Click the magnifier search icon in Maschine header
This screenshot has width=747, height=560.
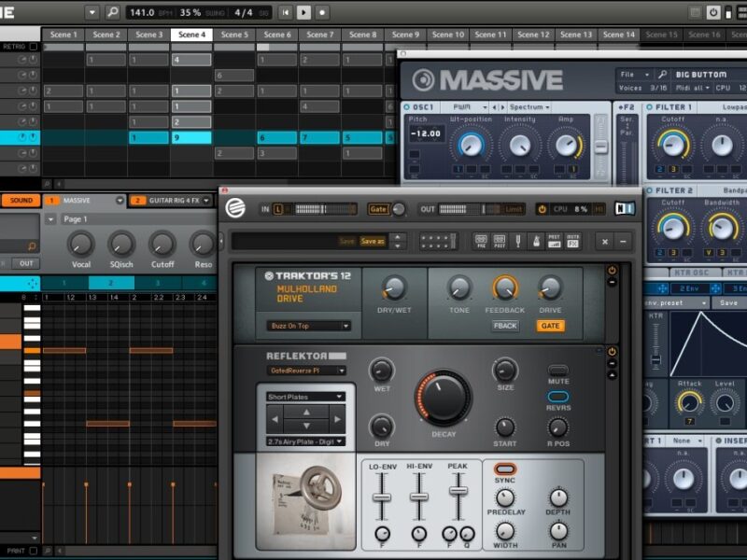(x=113, y=12)
